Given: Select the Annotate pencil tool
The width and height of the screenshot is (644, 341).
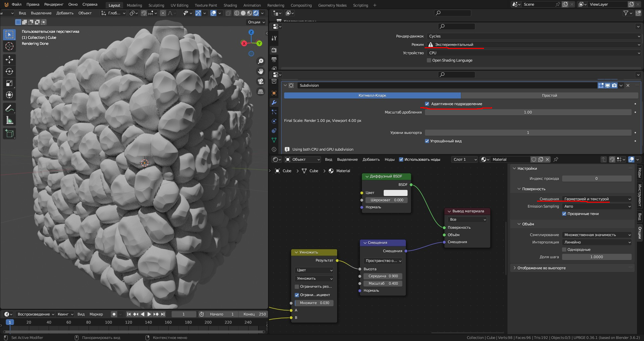Looking at the screenshot, I should pyautogui.click(x=9, y=109).
